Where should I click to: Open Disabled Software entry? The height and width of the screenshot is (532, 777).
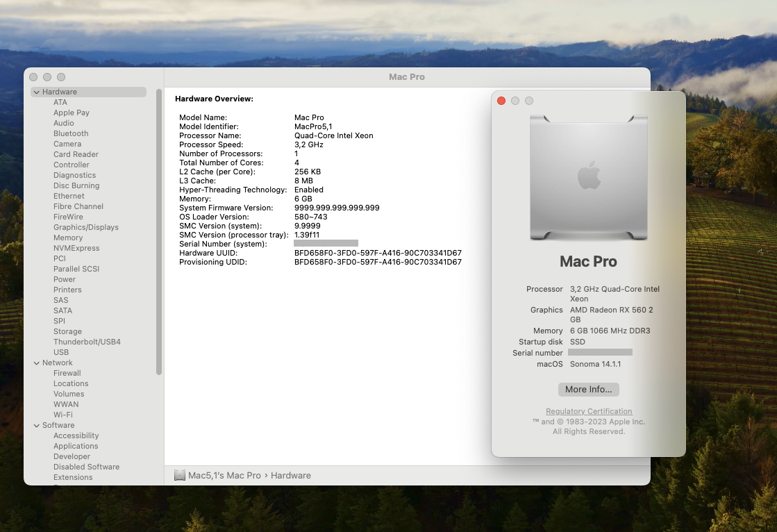click(86, 467)
